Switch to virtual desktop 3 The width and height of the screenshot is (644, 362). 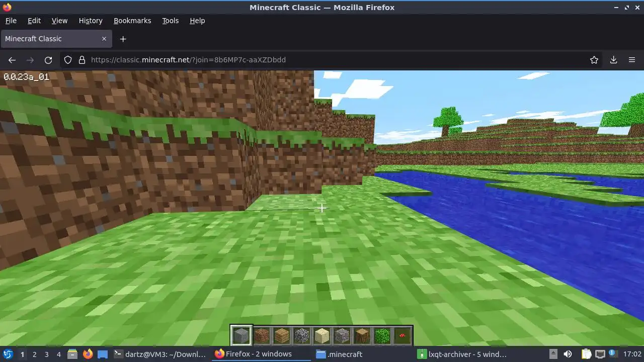click(46, 354)
